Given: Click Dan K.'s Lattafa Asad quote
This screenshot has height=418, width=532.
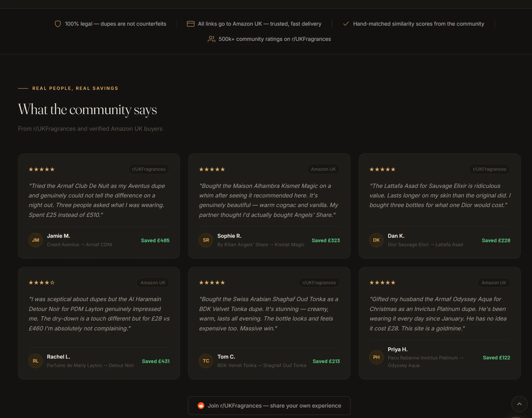Looking at the screenshot, I should point(440,195).
